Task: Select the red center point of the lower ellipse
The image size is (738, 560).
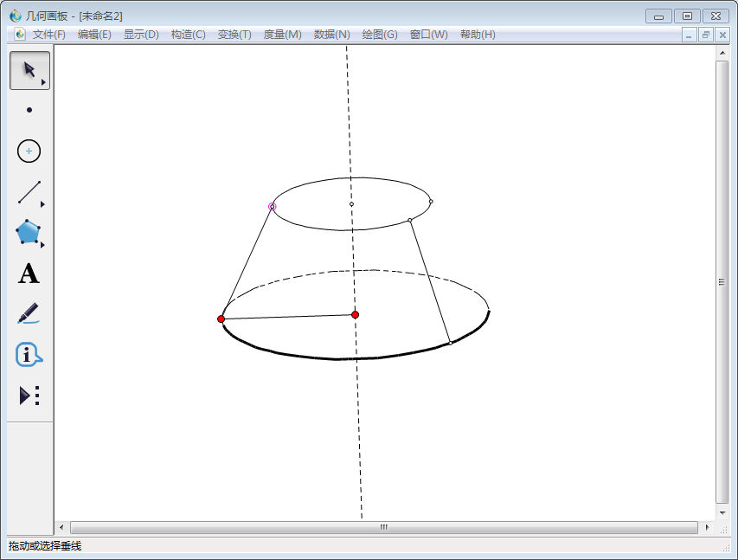Action: [355, 314]
